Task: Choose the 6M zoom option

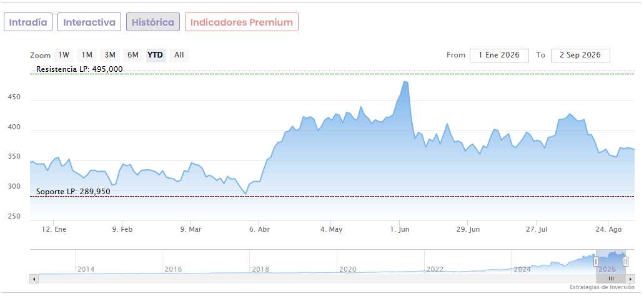Action: (132, 55)
